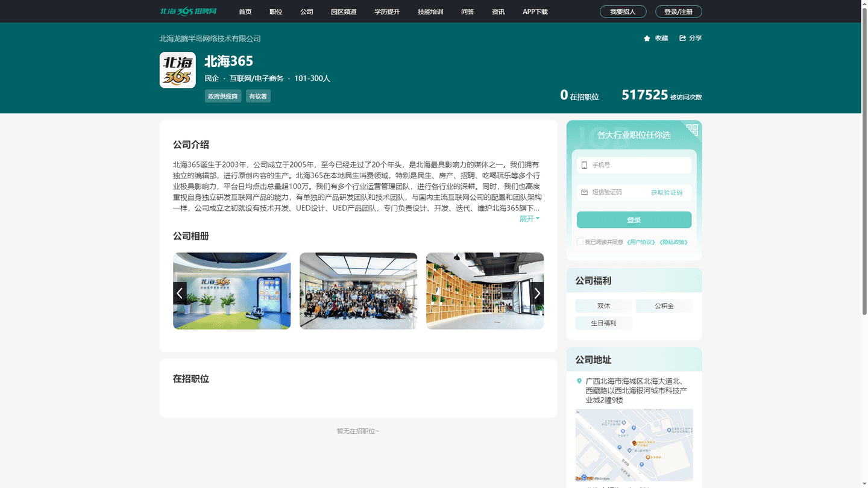Open 学历提升 in top navigation

387,11
